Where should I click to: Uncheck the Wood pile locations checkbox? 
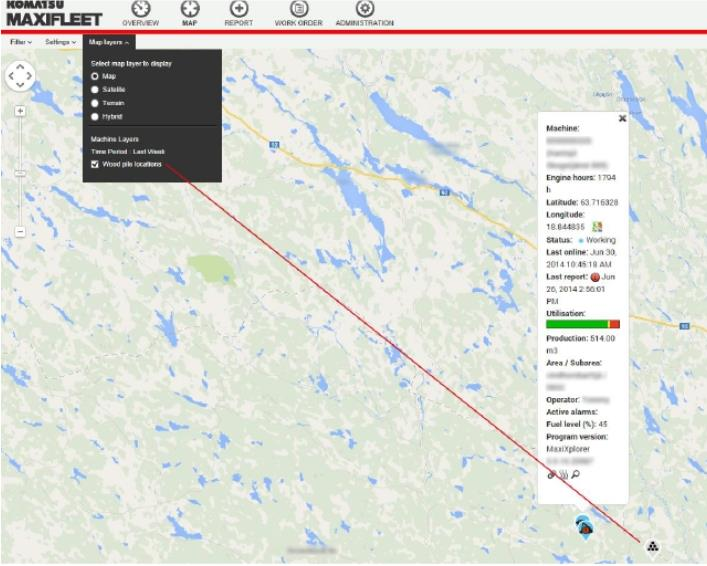tap(95, 164)
